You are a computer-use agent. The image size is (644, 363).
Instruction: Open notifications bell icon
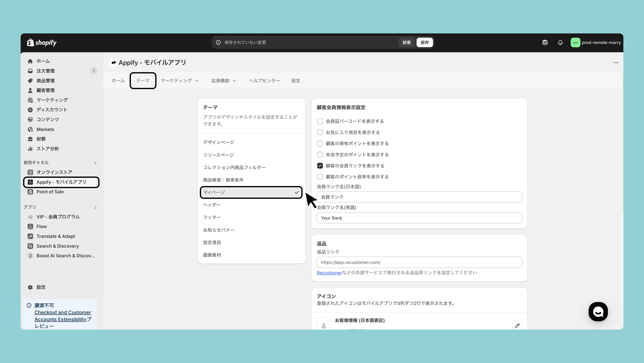(560, 42)
